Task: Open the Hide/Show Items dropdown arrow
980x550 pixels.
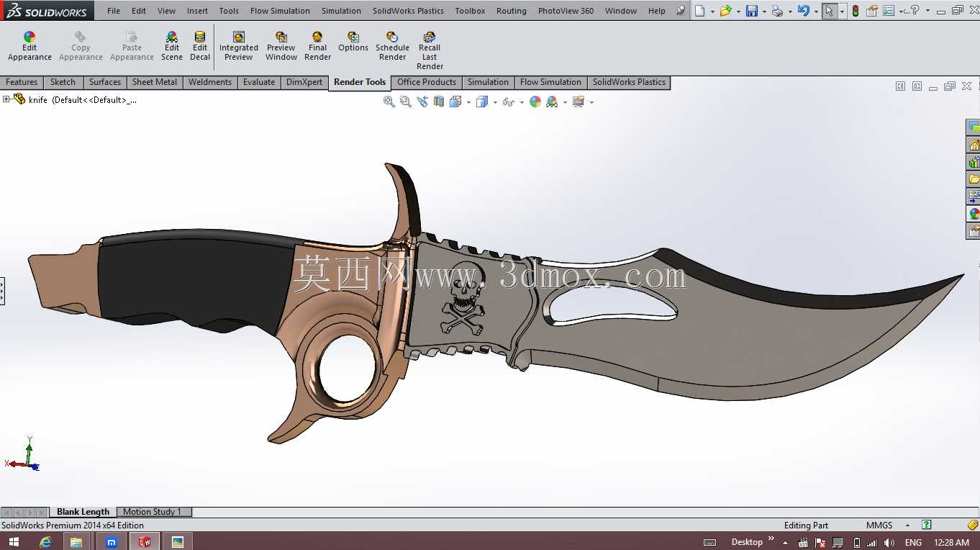Action: [522, 102]
